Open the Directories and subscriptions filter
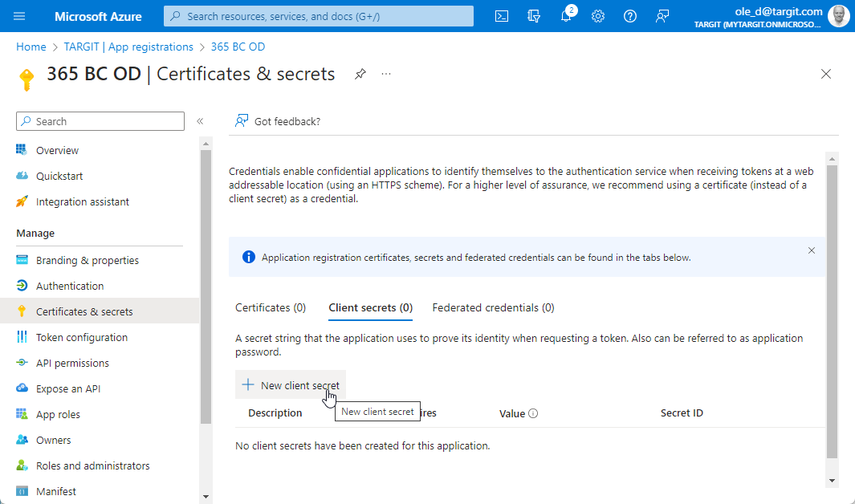Screen dimensions: 855x504 534,16
